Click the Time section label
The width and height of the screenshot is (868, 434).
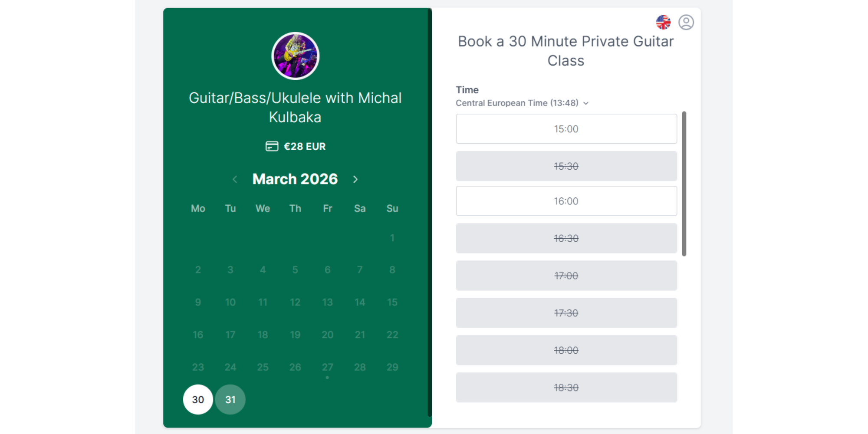point(467,90)
